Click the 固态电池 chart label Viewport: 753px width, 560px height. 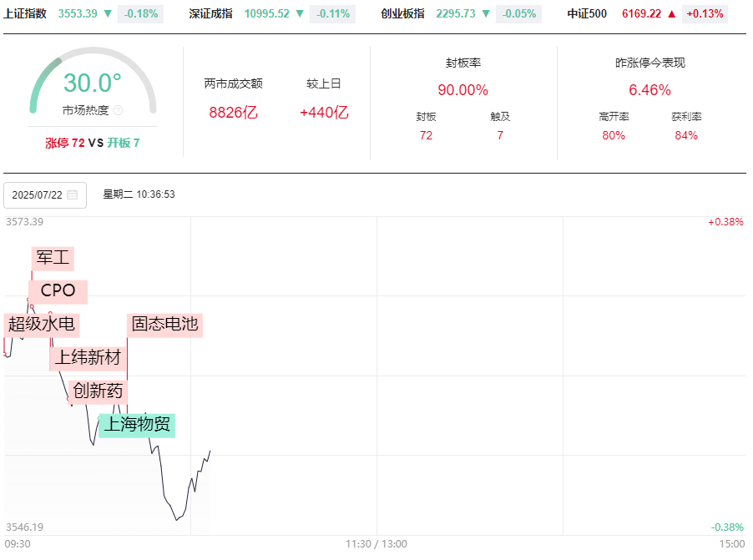coord(164,325)
